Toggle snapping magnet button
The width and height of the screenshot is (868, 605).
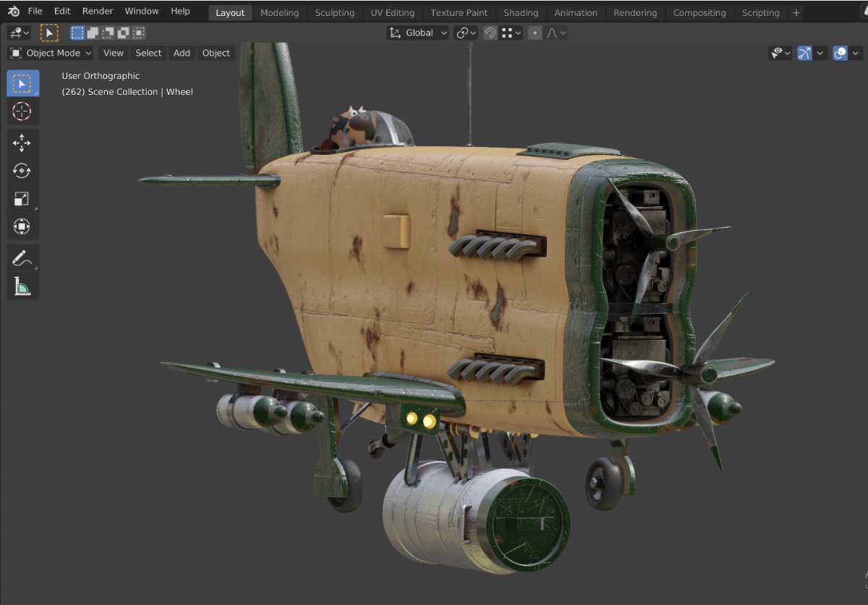pyautogui.click(x=490, y=33)
